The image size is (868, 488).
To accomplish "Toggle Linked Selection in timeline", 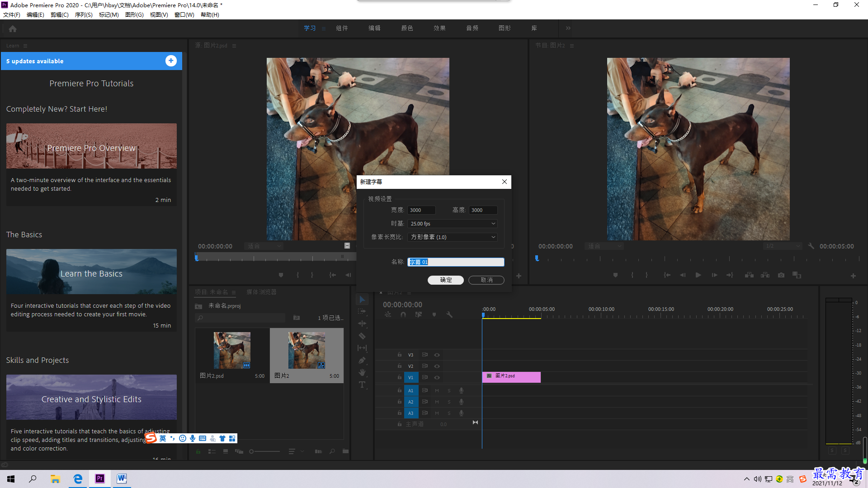I will [x=419, y=314].
